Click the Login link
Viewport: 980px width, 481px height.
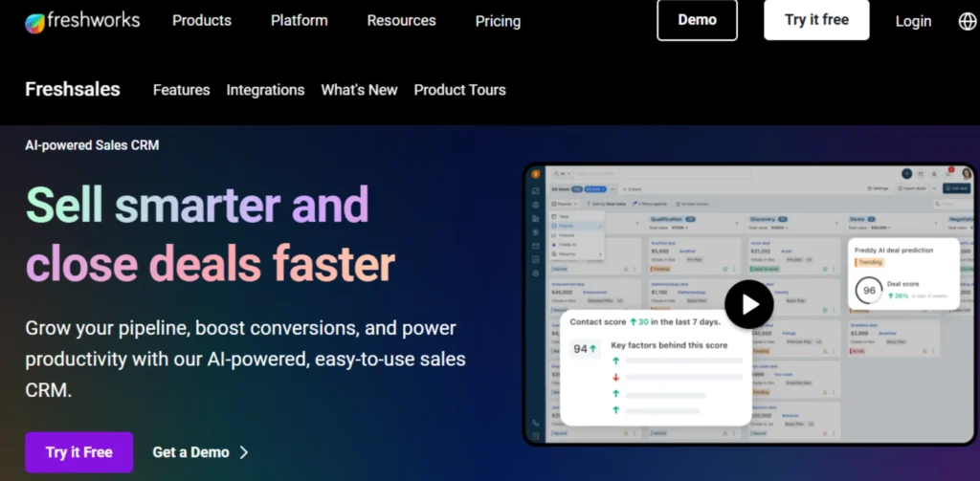(913, 21)
